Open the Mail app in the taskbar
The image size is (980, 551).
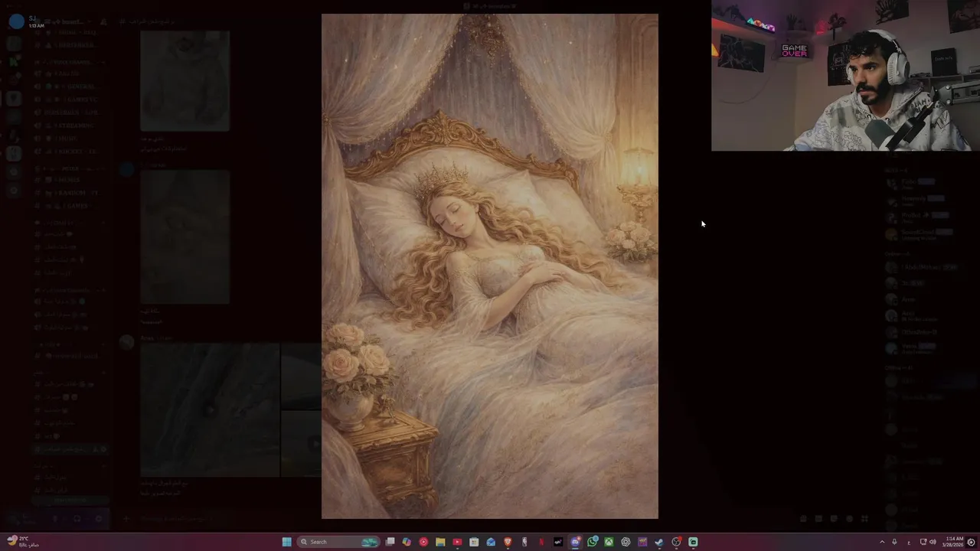tap(491, 542)
